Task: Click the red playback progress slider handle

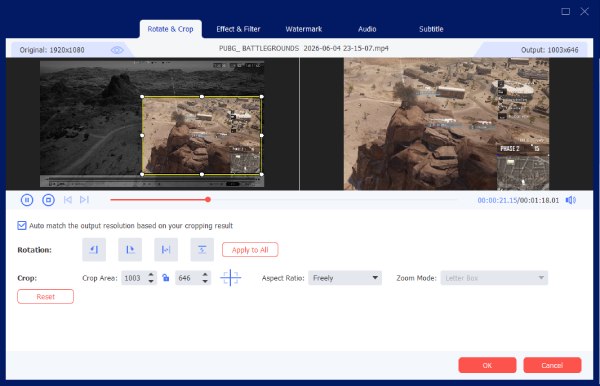Action: [208, 199]
